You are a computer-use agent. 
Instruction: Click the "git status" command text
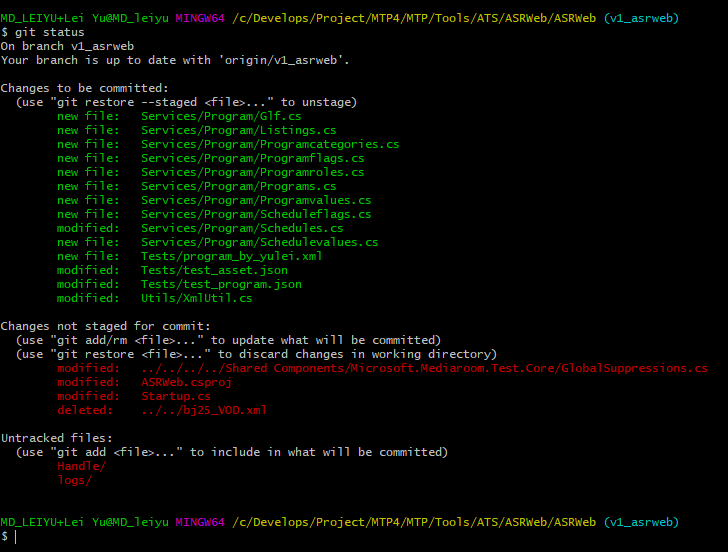49,32
